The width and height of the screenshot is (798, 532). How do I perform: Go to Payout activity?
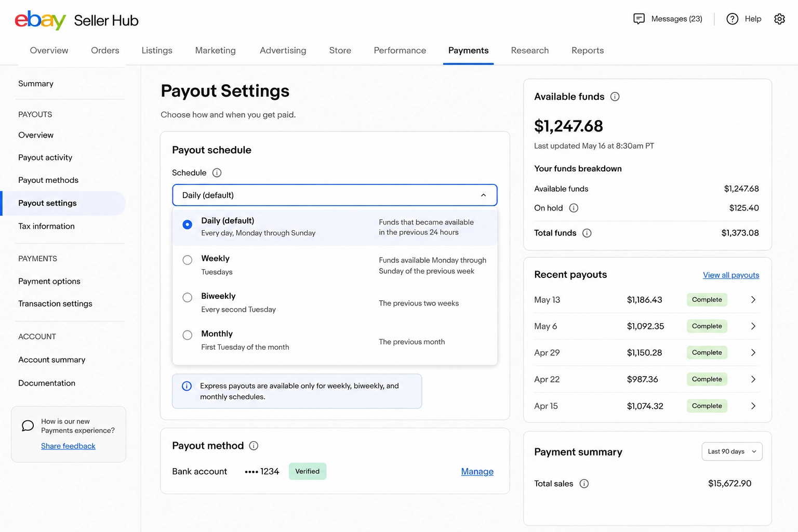[45, 157]
